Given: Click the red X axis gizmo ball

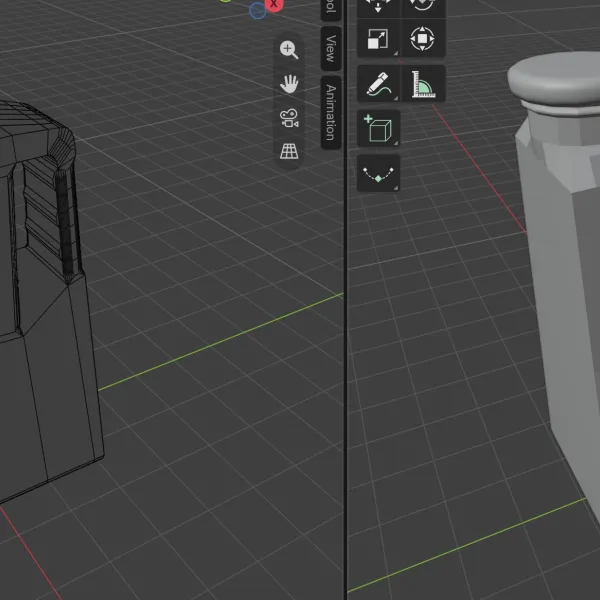Looking at the screenshot, I should click(274, 5).
